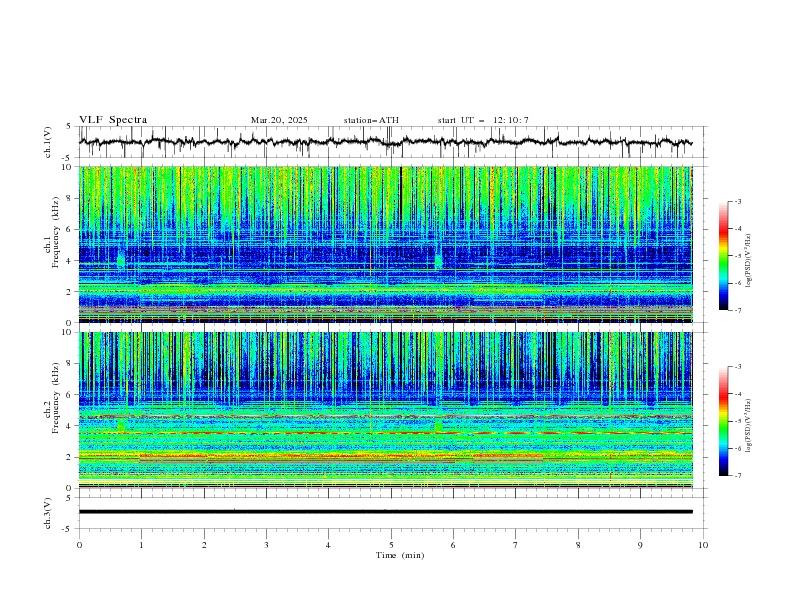This screenshot has height=612, width=792.
Task: Click the "-3" tick on ch.1 color bar
Action: [738, 201]
